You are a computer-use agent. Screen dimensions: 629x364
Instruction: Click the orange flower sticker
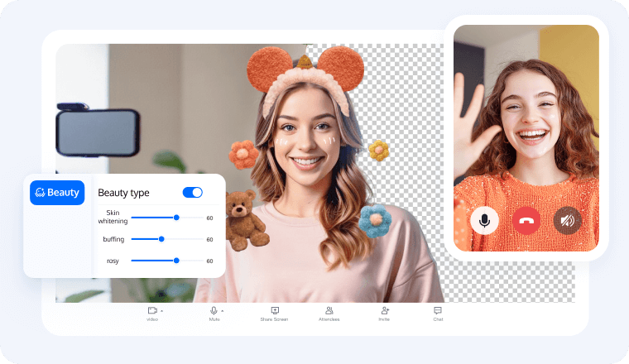tap(243, 155)
